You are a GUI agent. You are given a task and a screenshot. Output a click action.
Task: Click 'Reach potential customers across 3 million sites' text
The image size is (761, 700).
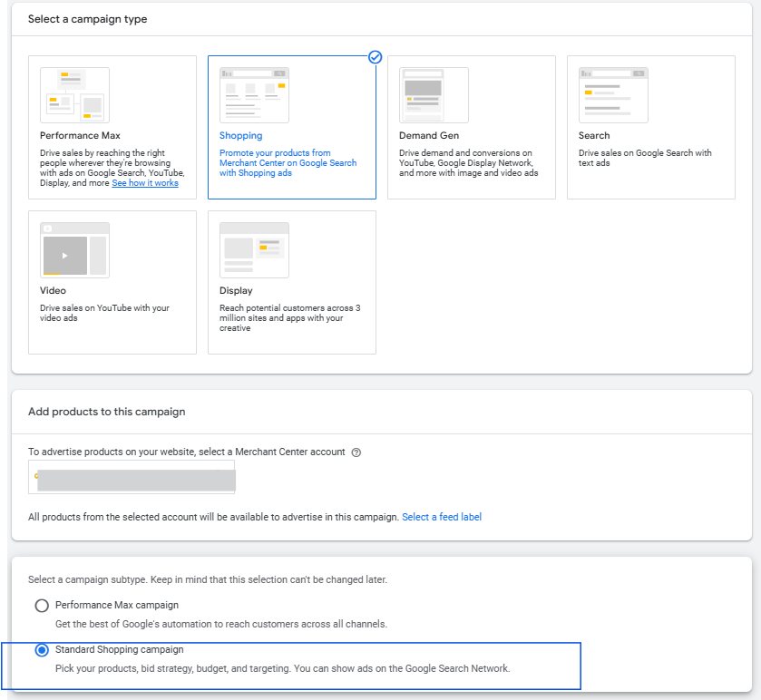click(x=289, y=317)
